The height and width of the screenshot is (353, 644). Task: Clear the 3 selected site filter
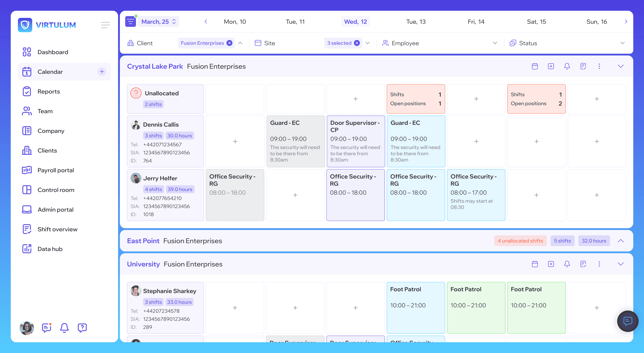(357, 43)
